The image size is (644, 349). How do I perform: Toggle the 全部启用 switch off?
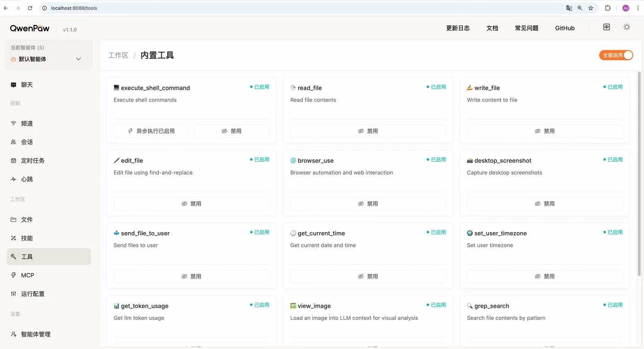(616, 55)
